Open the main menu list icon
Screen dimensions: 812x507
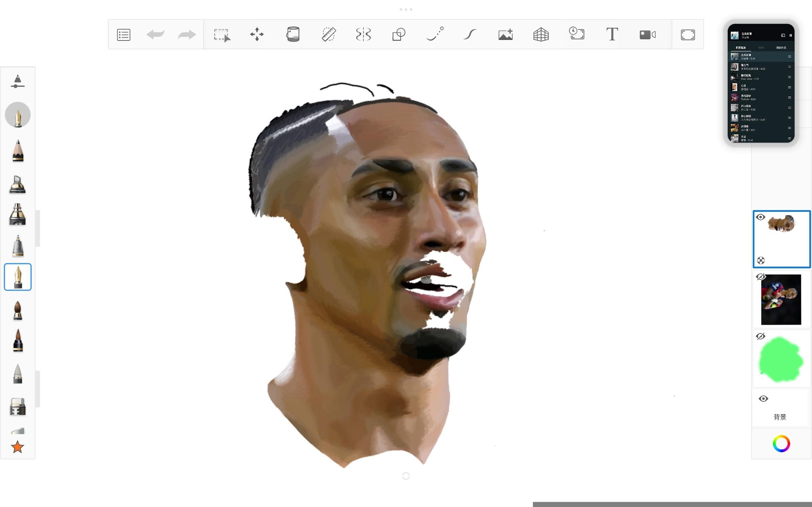(123, 34)
